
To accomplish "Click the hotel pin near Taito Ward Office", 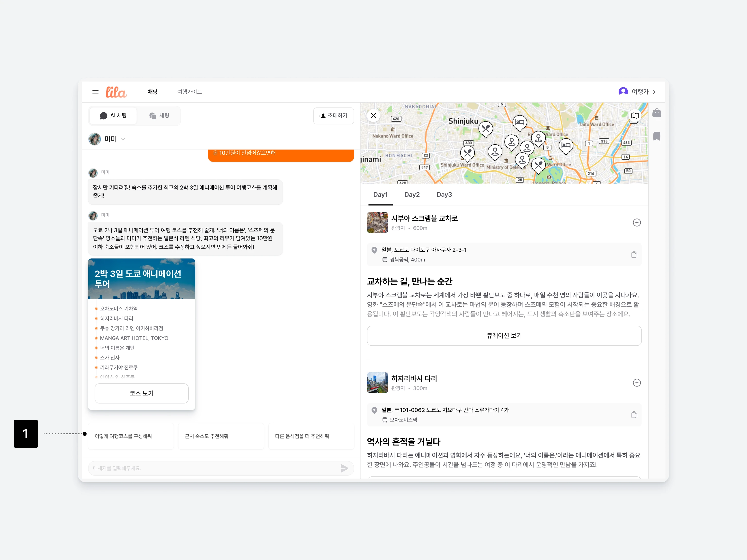I will click(x=566, y=146).
